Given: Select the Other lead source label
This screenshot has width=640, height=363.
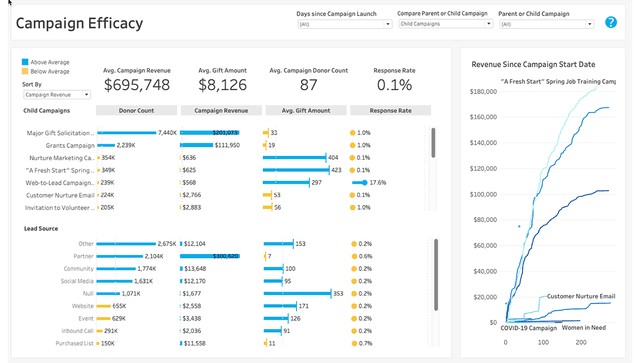Looking at the screenshot, I should point(86,244).
